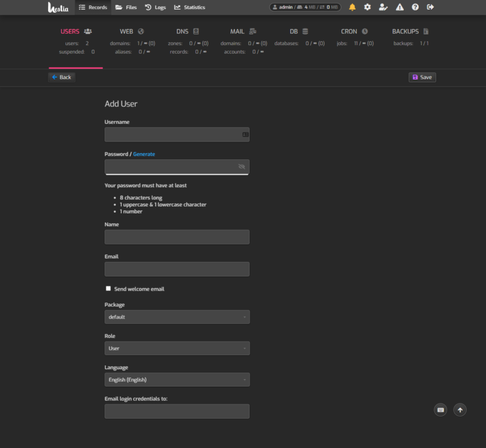Click the scroll-to-top arrow icon
This screenshot has width=486, height=448.
click(460, 410)
